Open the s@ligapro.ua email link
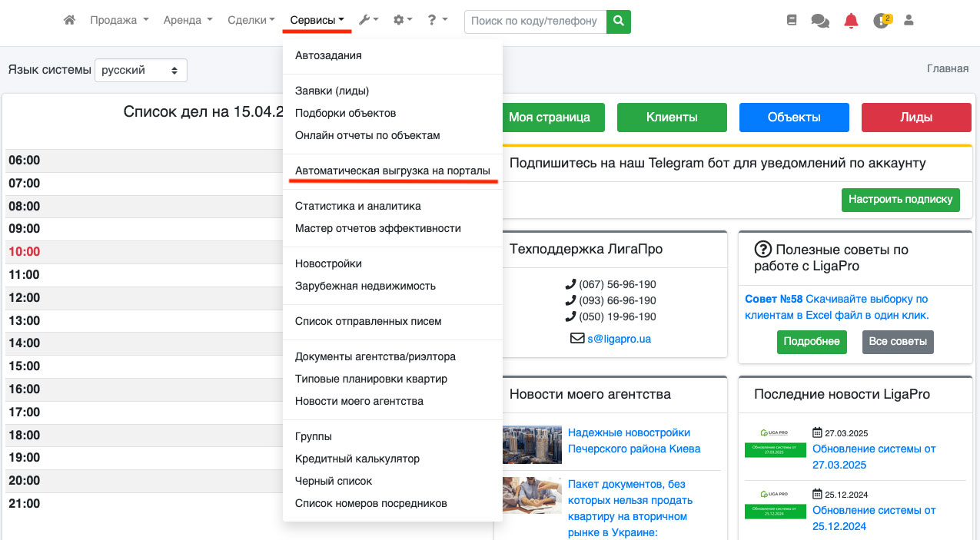Screen dimensions: 980x540 click(619, 338)
